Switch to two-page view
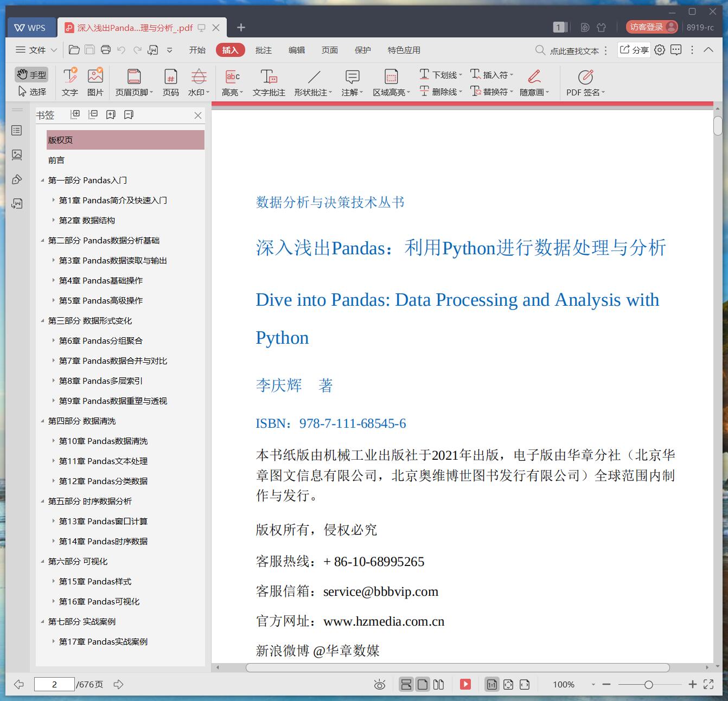728x701 pixels. pos(439,684)
